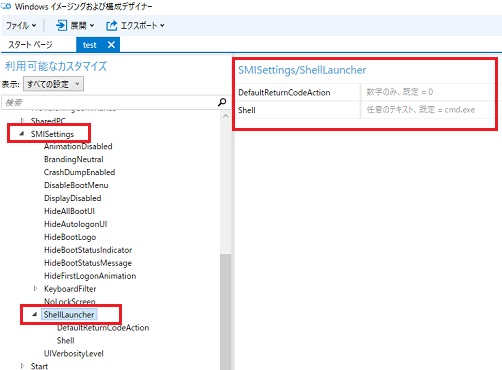Image resolution: width=502 pixels, height=370 pixels.
Task: Click DefaultReturnCodeAction label in right pane
Action: tap(284, 93)
